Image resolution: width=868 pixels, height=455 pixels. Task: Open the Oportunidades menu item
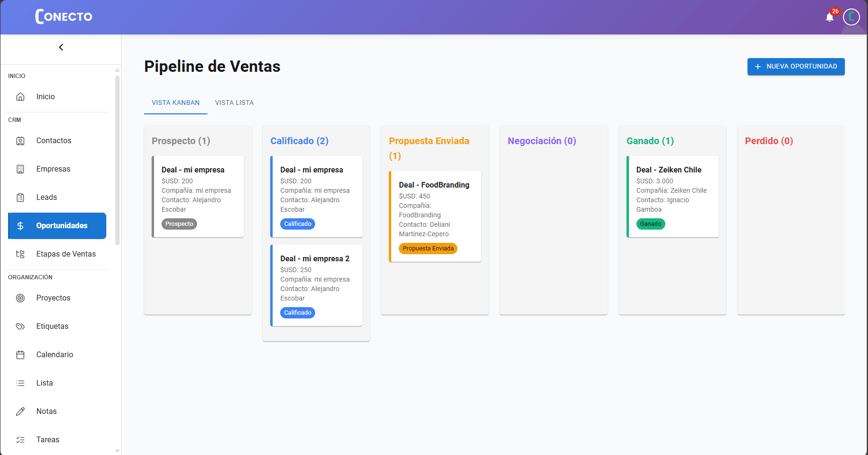[x=57, y=226]
